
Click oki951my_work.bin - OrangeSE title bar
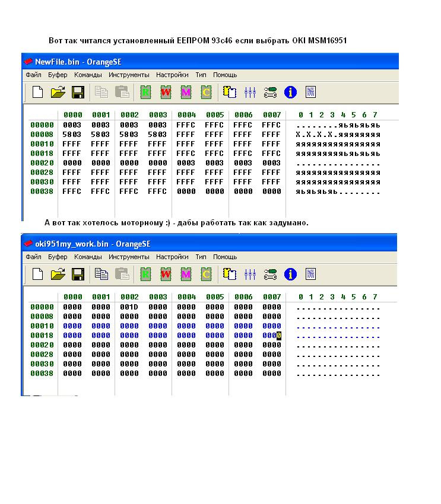209,243
